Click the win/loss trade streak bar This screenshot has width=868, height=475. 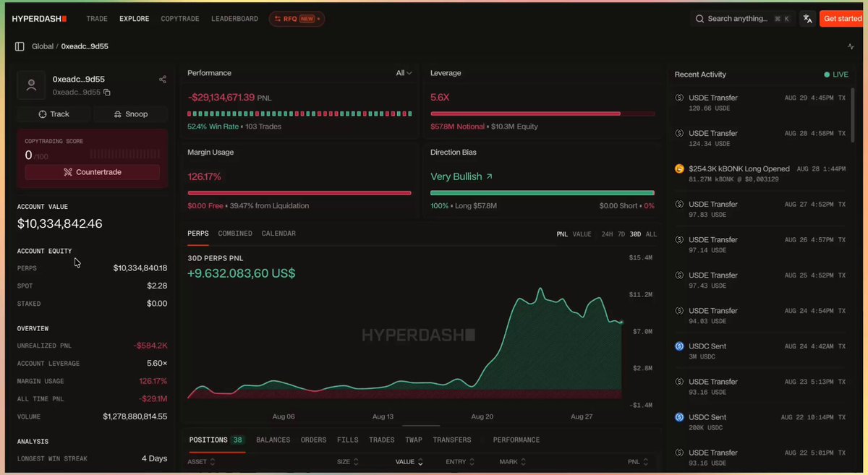click(x=299, y=114)
